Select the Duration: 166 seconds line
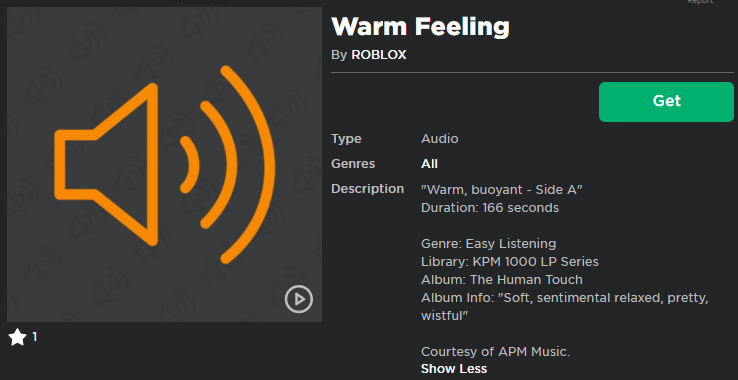Viewport: 738px width, 380px height. tap(489, 208)
